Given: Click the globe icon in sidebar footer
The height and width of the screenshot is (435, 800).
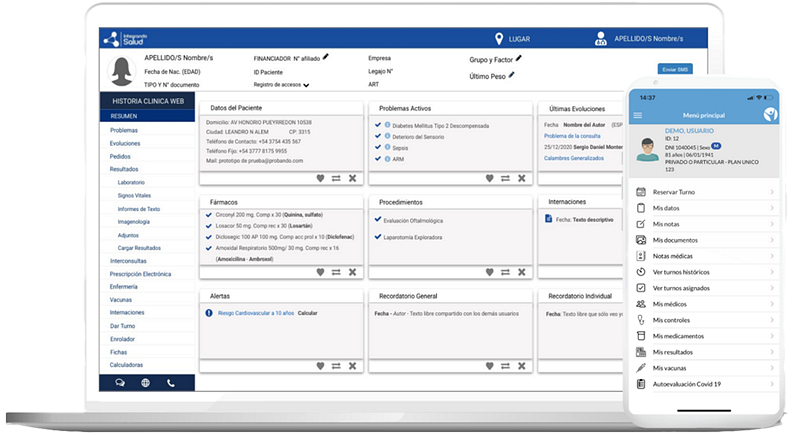Looking at the screenshot, I should click(x=145, y=382).
